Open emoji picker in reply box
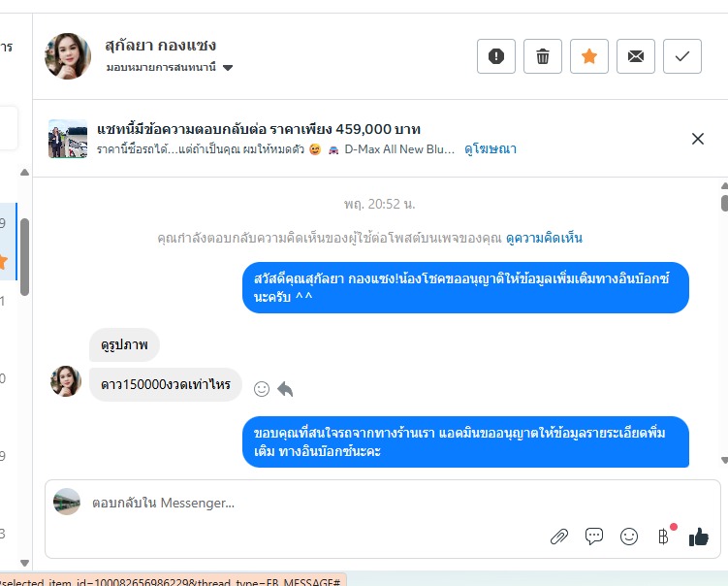 point(629,537)
